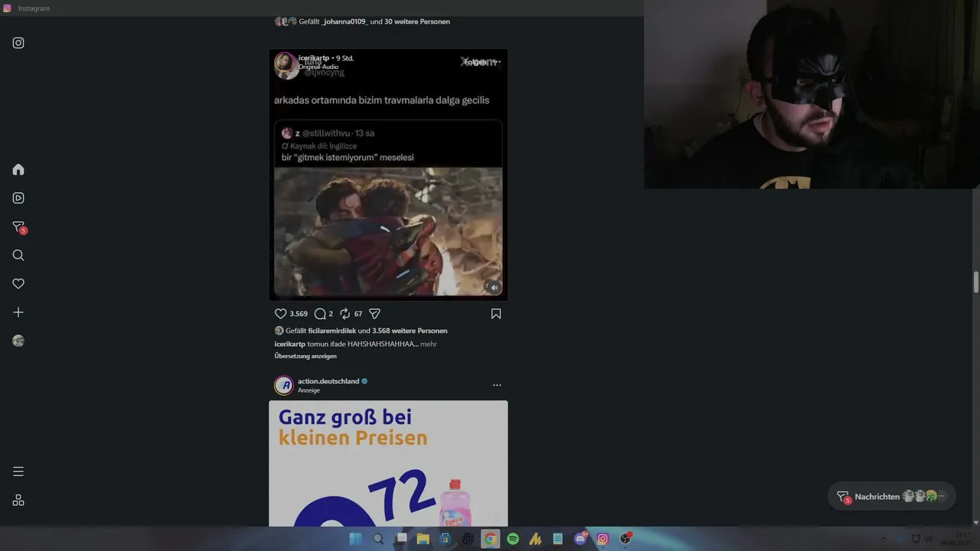This screenshot has width=980, height=551.
Task: Click 'Übersetzung anzeigen' translation link
Action: point(305,356)
